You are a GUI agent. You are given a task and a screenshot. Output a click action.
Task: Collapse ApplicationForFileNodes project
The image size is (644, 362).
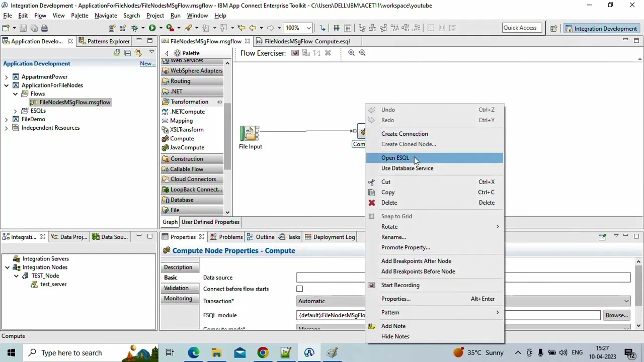coord(7,85)
